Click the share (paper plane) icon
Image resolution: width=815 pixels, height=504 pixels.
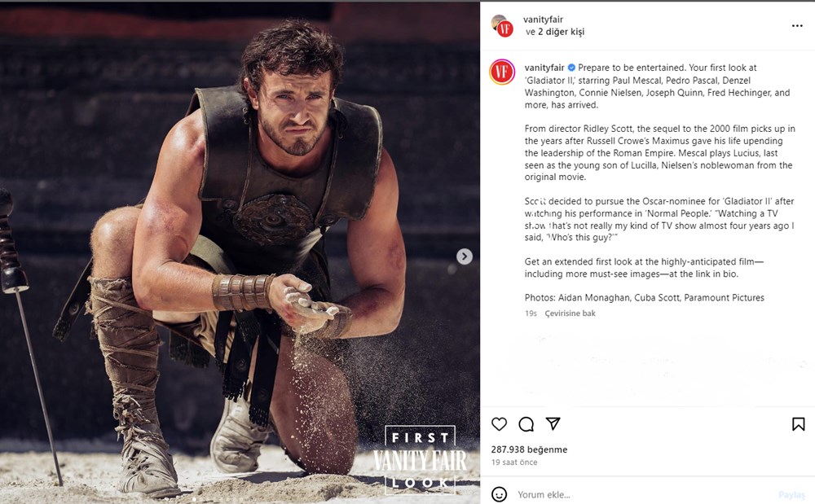click(x=552, y=423)
